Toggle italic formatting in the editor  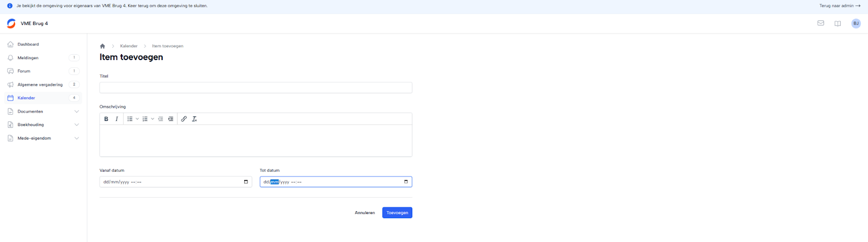pos(117,119)
